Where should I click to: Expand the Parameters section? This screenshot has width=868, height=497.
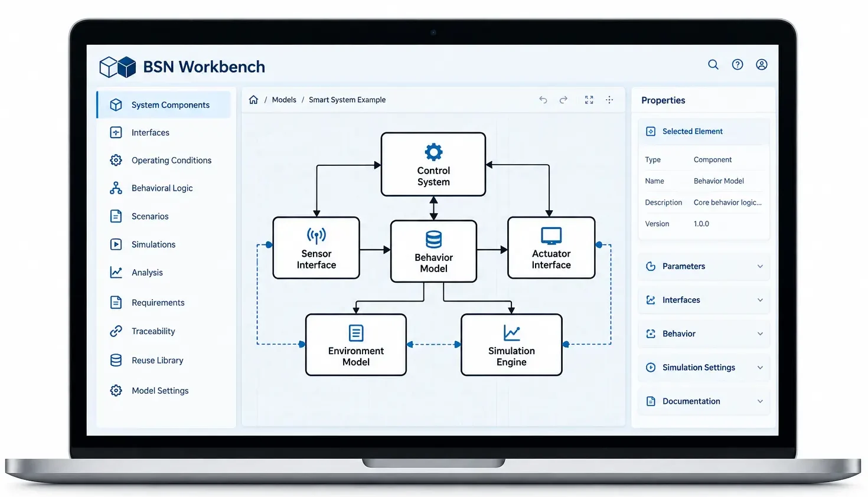click(704, 266)
